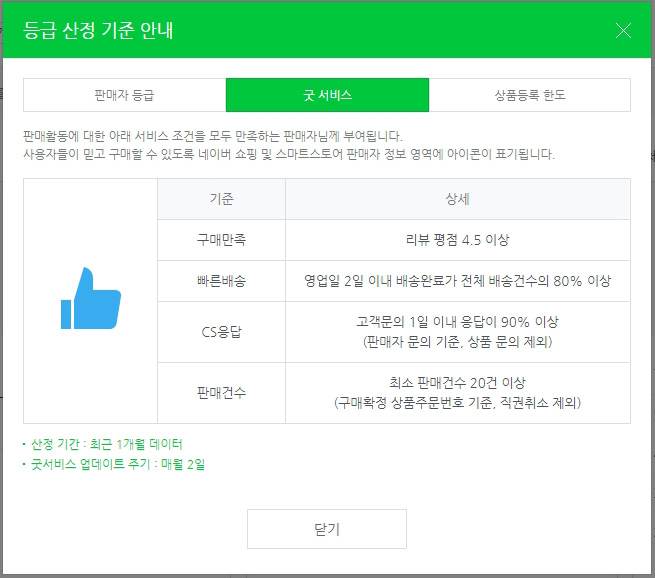The image size is (655, 578).
Task: Click the 상세 column header
Action: click(457, 199)
